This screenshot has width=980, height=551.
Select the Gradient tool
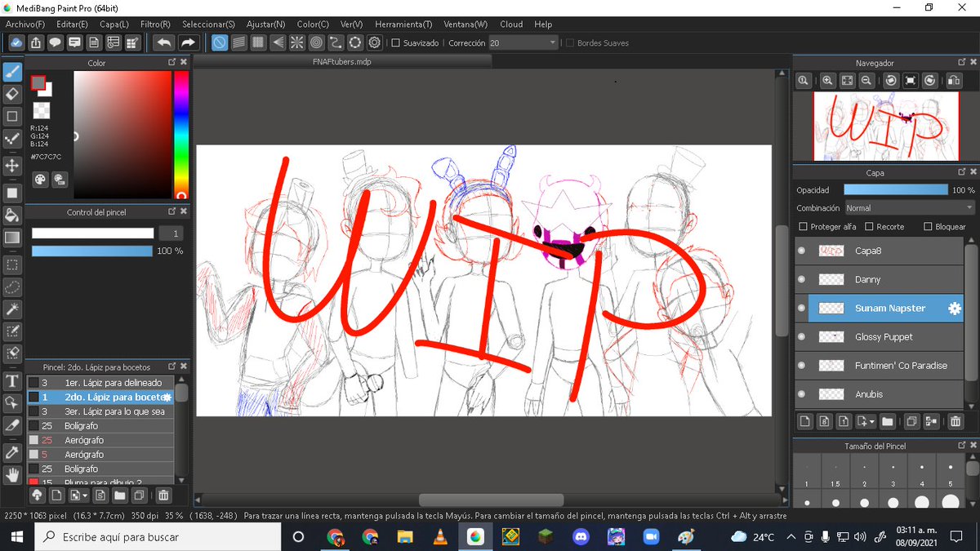coord(12,238)
